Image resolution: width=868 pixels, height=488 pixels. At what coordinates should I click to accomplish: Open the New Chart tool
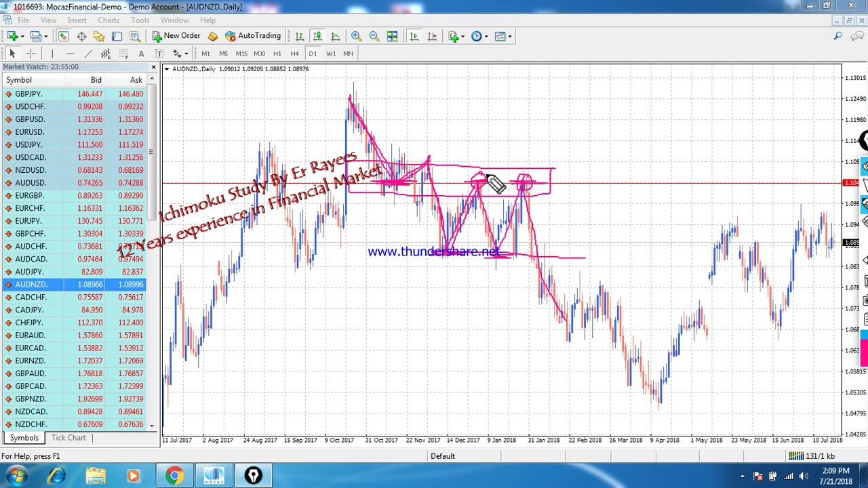pyautogui.click(x=13, y=36)
